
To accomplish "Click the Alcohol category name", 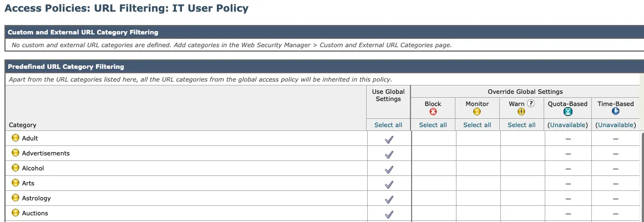I will 33,168.
